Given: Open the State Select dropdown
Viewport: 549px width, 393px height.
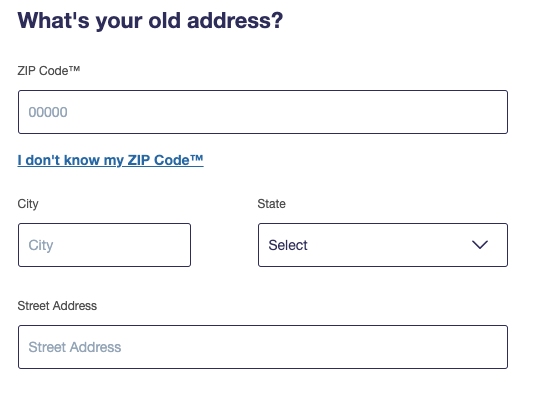Looking at the screenshot, I should pyautogui.click(x=383, y=245).
